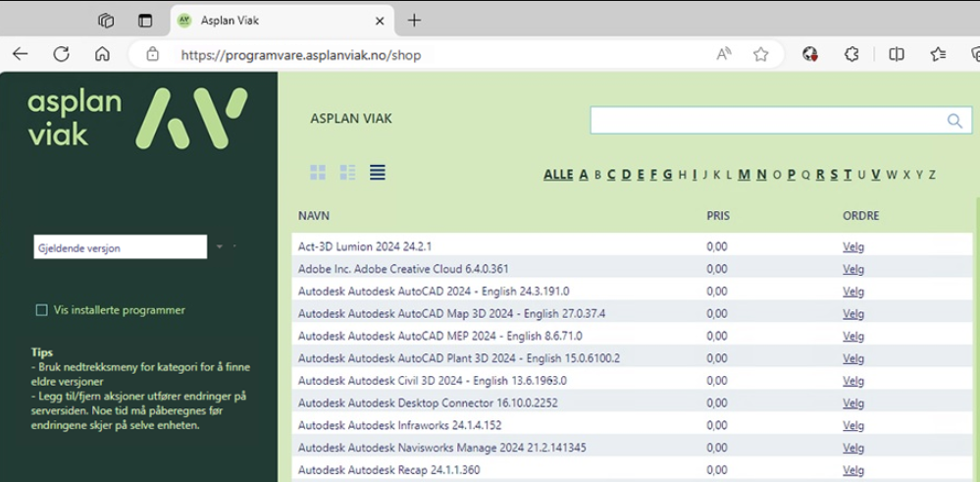Click Velg for AutoCAD 2024 - English 24.3.191.0
Image resolution: width=980 pixels, height=482 pixels.
pos(853,292)
